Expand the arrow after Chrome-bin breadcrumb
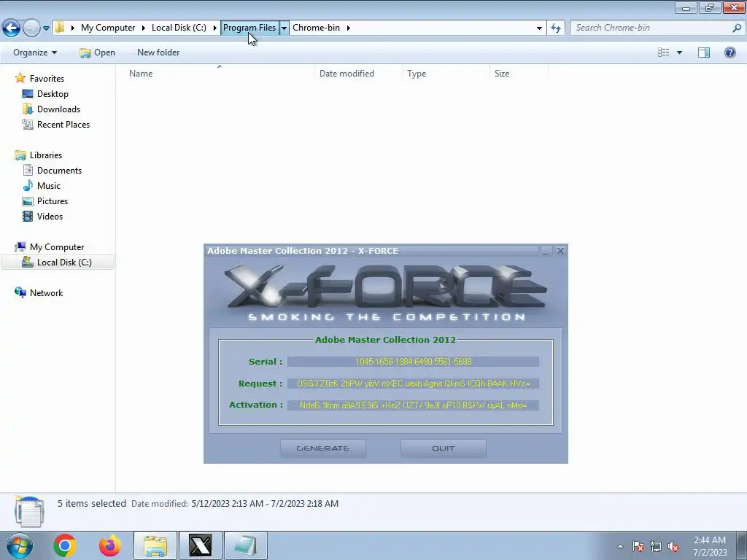Screen dimensions: 747x560 349,28
